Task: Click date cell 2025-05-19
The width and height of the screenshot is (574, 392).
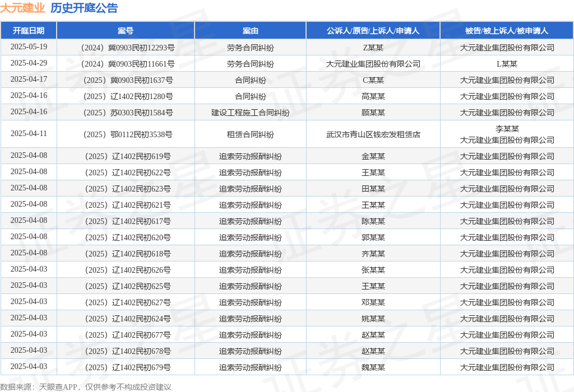Action: 29,47
